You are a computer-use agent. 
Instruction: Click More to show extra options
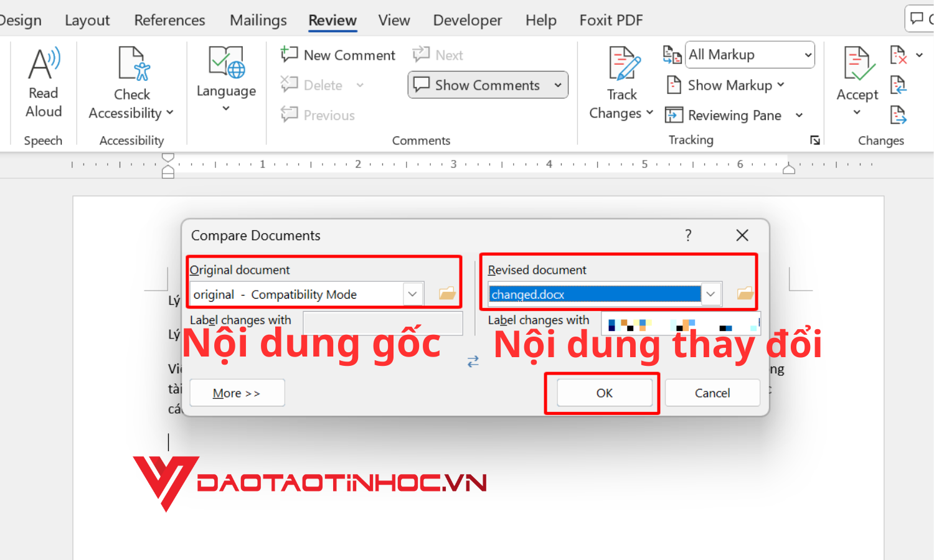[x=237, y=393]
